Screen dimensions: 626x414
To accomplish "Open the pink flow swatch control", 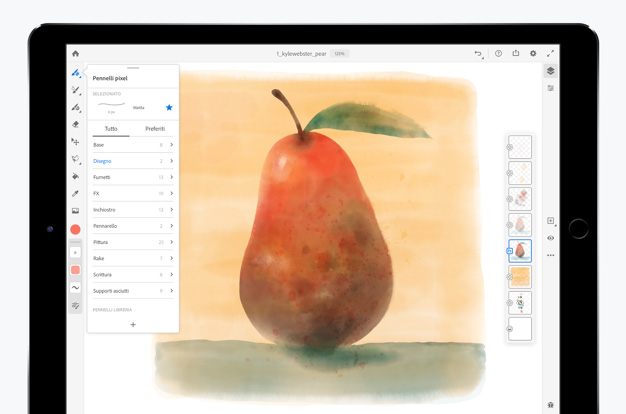I will coord(75,270).
